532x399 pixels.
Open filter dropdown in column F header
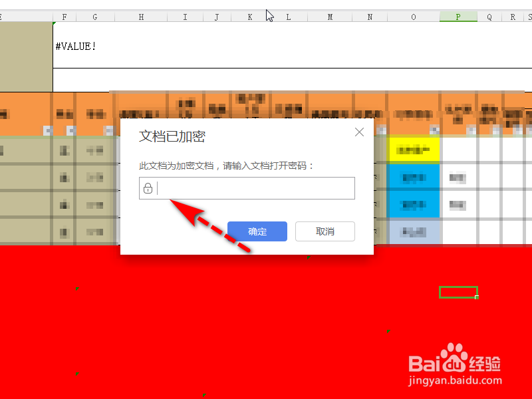(x=71, y=130)
